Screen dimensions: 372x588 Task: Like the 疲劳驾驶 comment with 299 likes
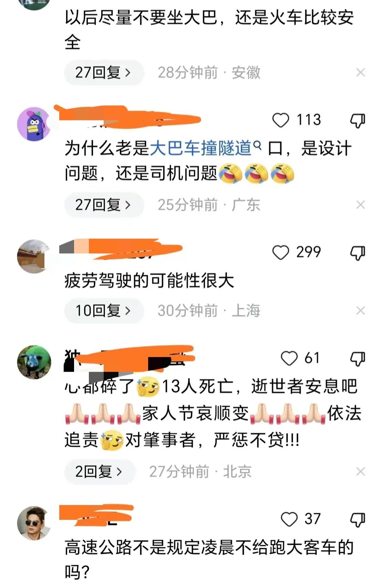click(x=281, y=252)
